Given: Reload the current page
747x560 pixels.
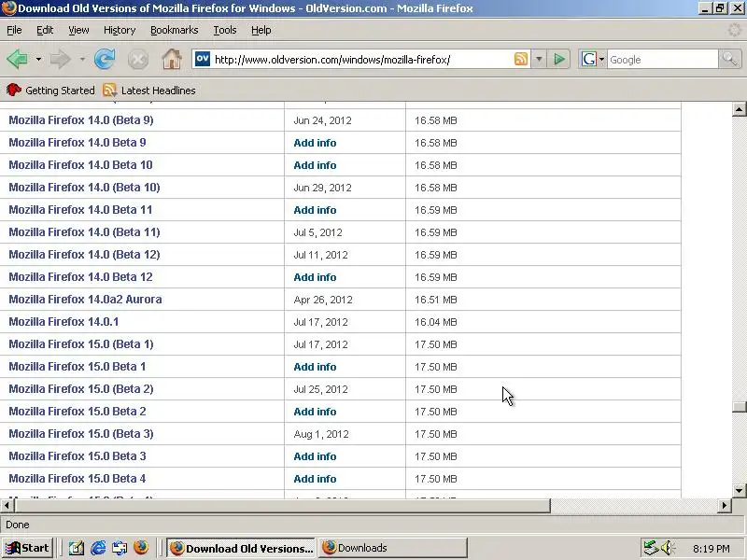Looking at the screenshot, I should tap(105, 60).
